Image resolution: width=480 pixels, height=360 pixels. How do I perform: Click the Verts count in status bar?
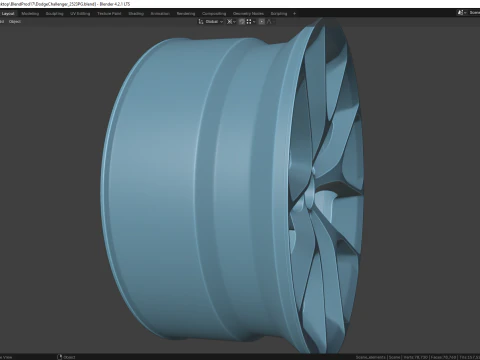coord(416,357)
